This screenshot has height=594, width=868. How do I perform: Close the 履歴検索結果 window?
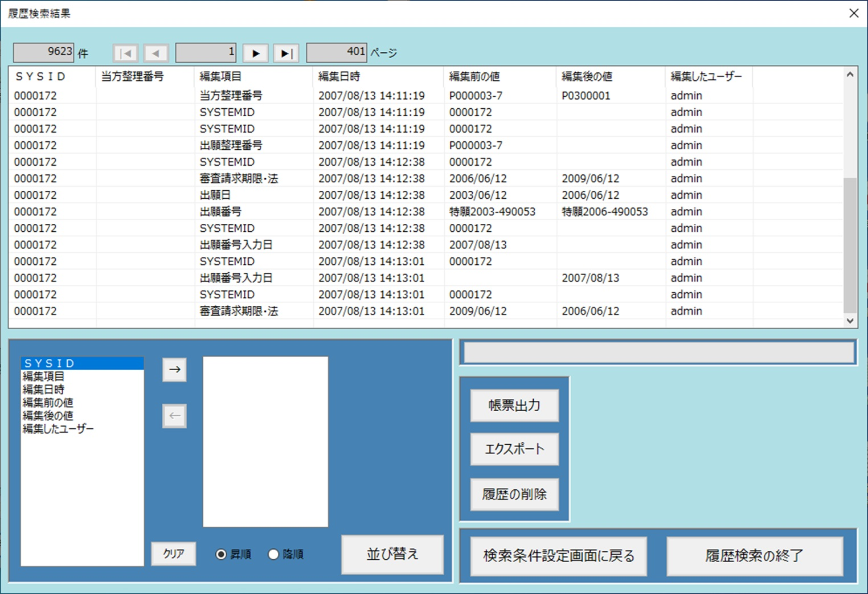coord(853,13)
